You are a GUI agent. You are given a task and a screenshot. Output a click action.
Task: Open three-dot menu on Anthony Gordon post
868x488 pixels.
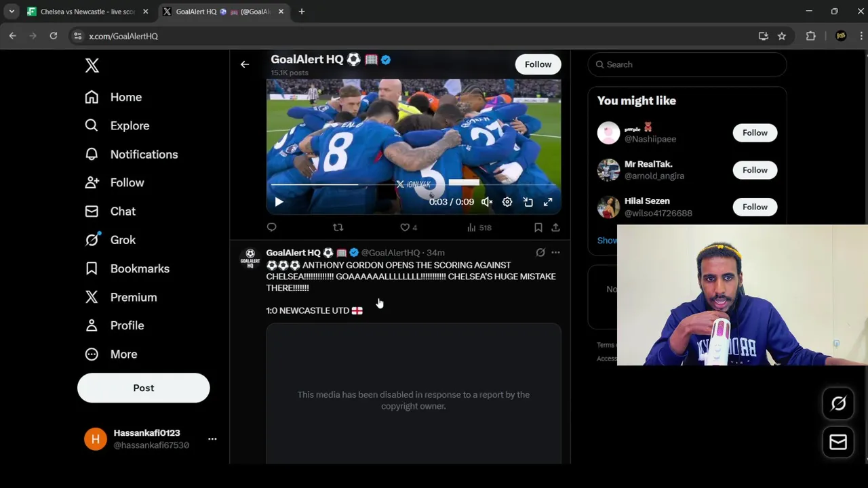(x=555, y=252)
